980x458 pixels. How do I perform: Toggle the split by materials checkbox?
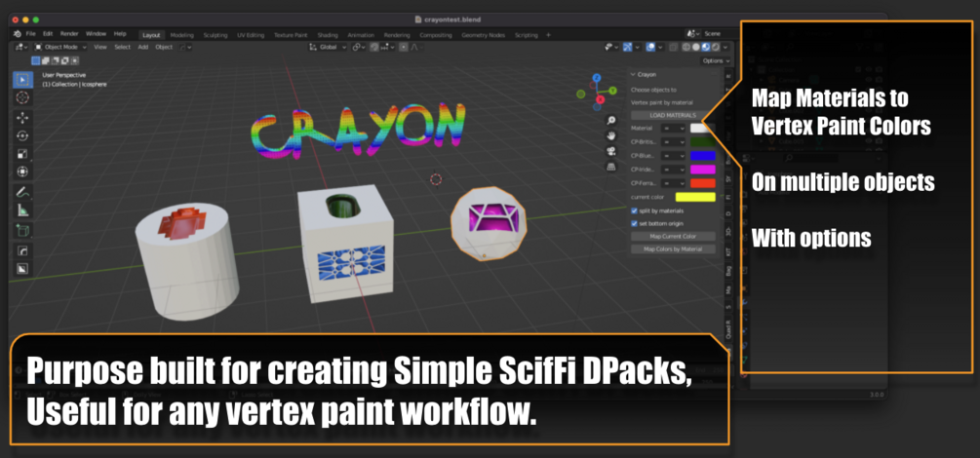coord(635,211)
